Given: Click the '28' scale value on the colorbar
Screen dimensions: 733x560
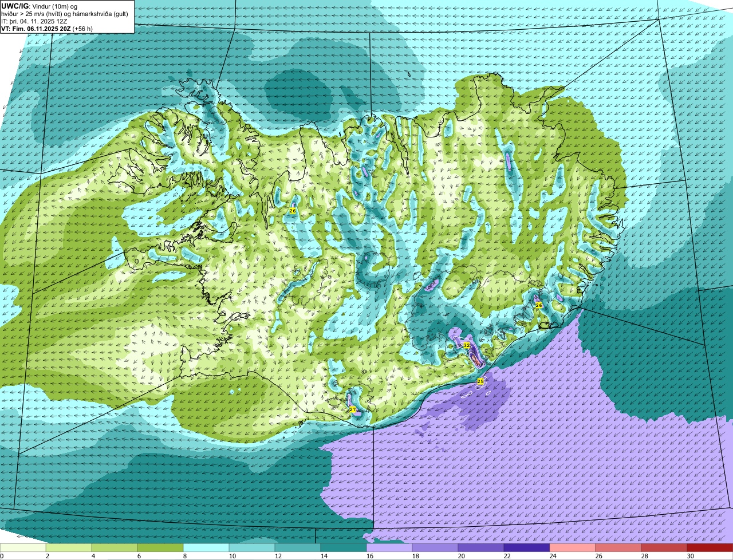Looking at the screenshot, I should tap(645, 556).
